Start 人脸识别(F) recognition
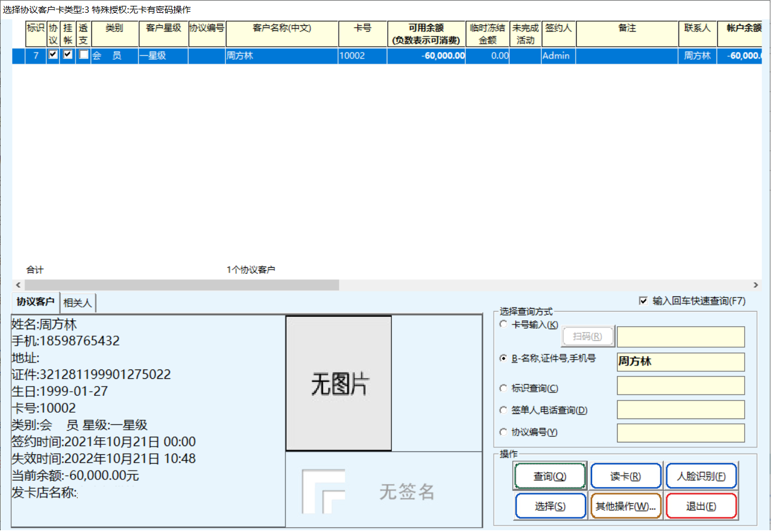This screenshot has height=532, width=771. pyautogui.click(x=701, y=476)
